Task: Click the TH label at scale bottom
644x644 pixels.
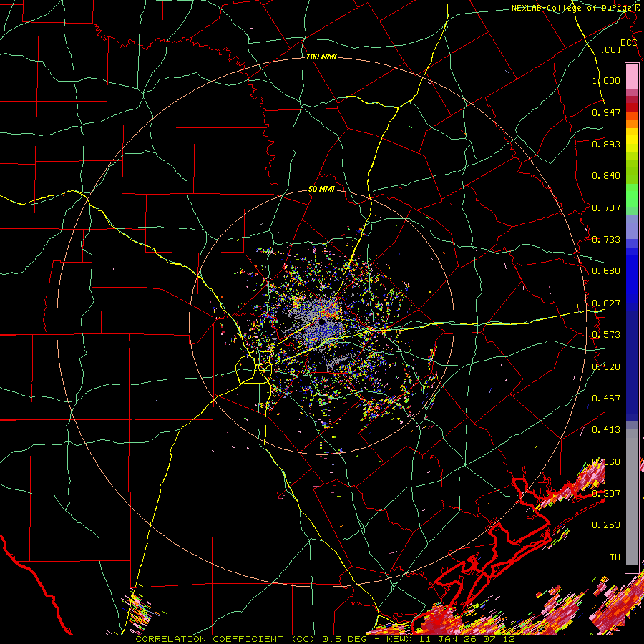Action: [615, 557]
